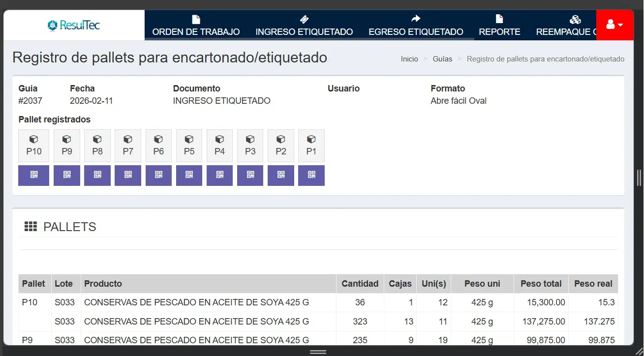The height and width of the screenshot is (356, 644).
Task: Open the QR code for pallet P5
Action: click(189, 175)
